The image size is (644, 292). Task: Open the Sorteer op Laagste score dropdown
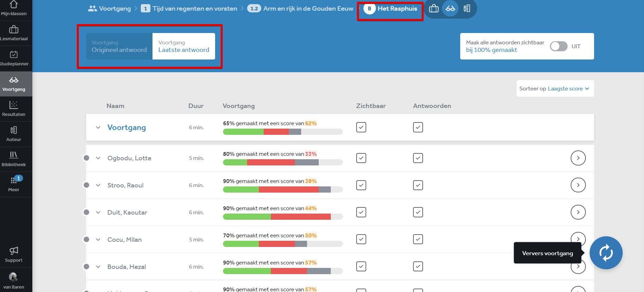coord(555,88)
